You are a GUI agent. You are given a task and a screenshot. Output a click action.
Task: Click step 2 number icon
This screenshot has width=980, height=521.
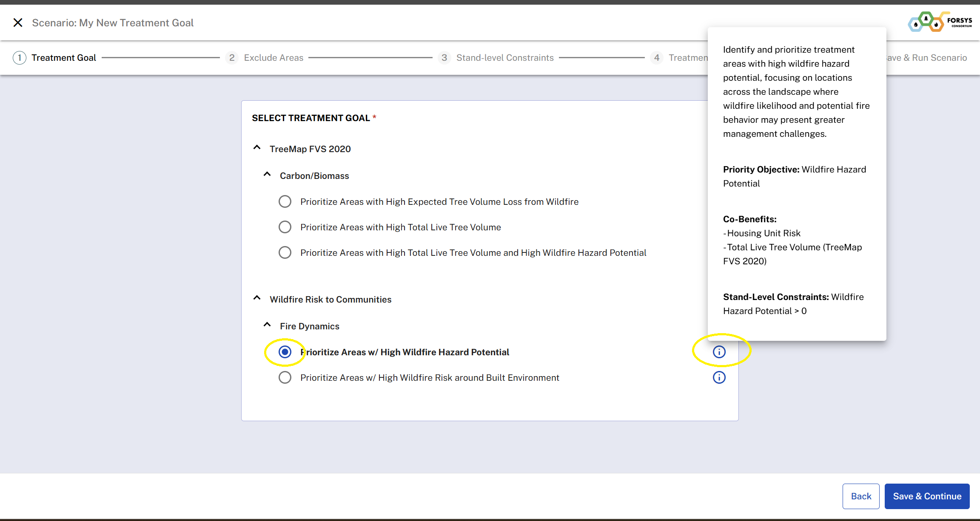coord(232,58)
